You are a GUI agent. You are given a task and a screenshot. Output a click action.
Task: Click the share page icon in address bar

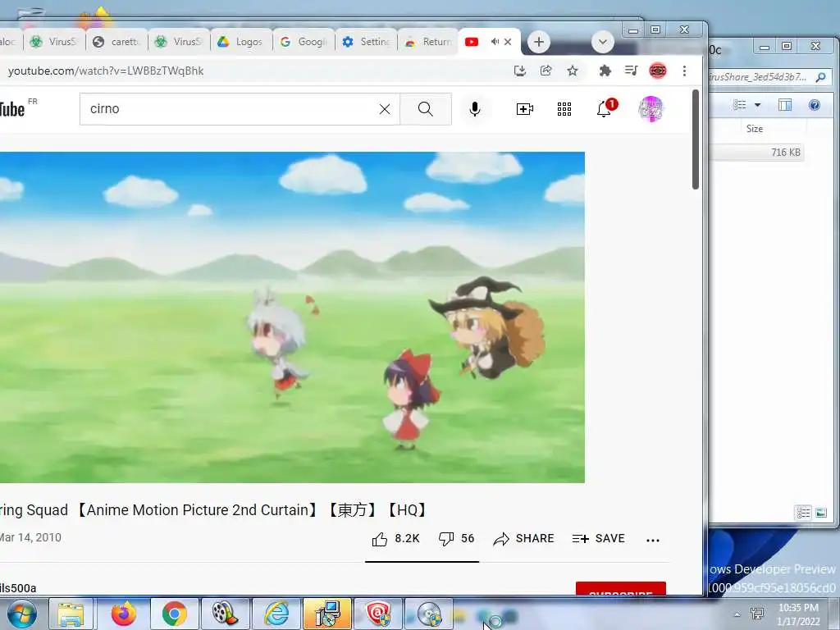tap(546, 71)
